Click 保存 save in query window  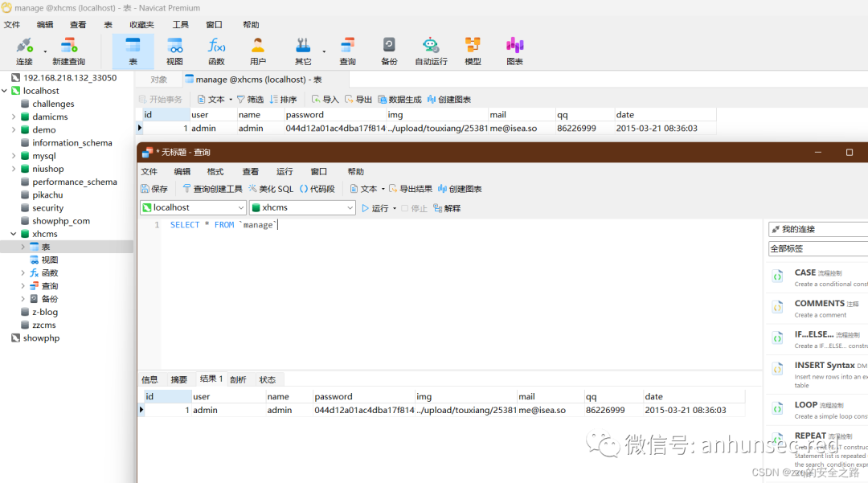(154, 189)
